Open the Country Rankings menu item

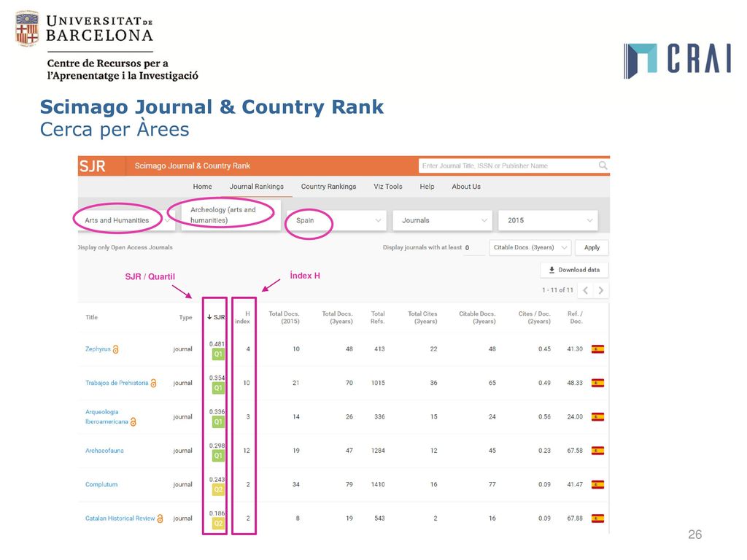[x=328, y=187]
